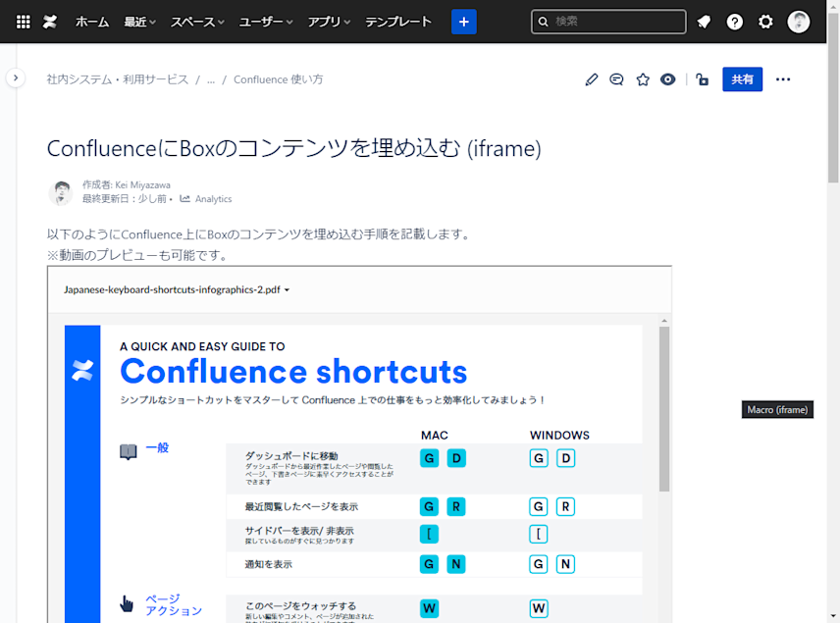Click the Mac D key in ダッシュボードに移動 row
The width and height of the screenshot is (840, 623).
pyautogui.click(x=456, y=458)
